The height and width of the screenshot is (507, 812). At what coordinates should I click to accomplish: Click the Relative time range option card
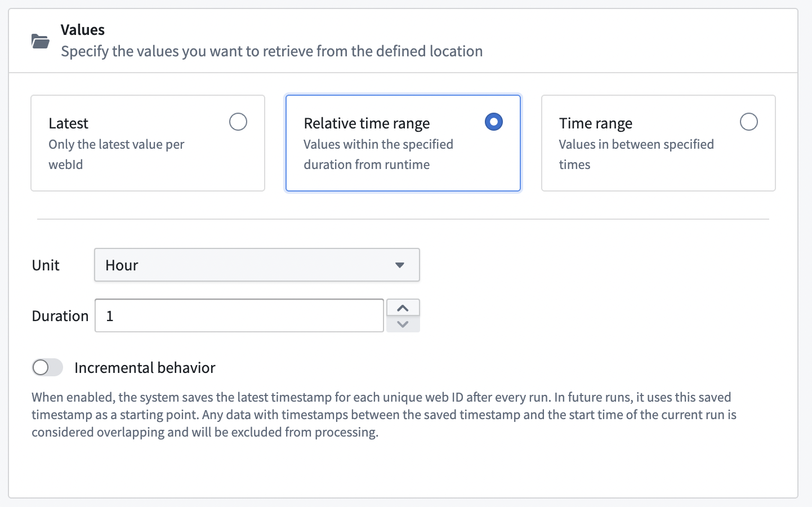pyautogui.click(x=403, y=143)
